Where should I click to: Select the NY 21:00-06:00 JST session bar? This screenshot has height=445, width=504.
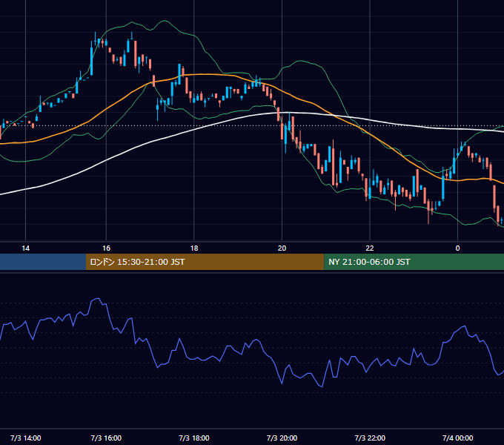click(414, 262)
